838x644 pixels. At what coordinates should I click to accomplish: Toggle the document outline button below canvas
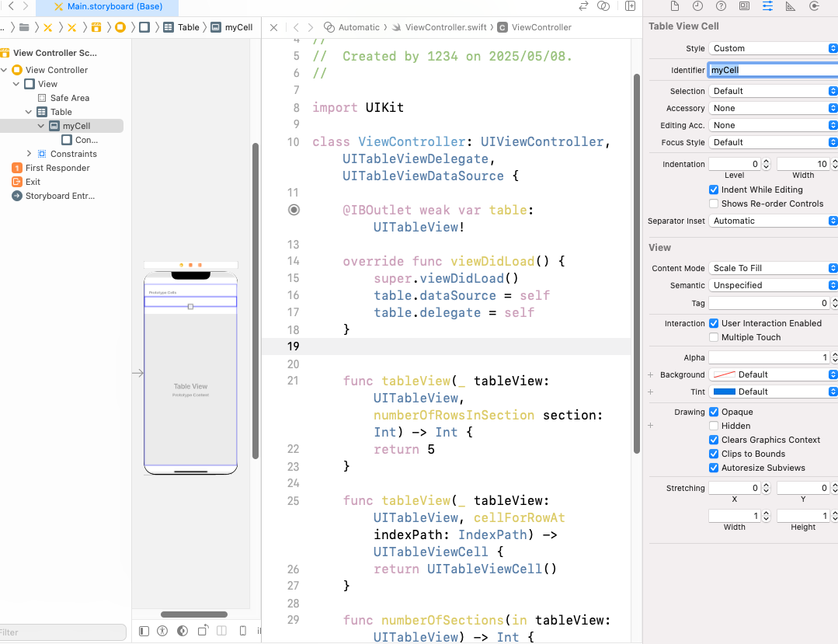(x=144, y=631)
